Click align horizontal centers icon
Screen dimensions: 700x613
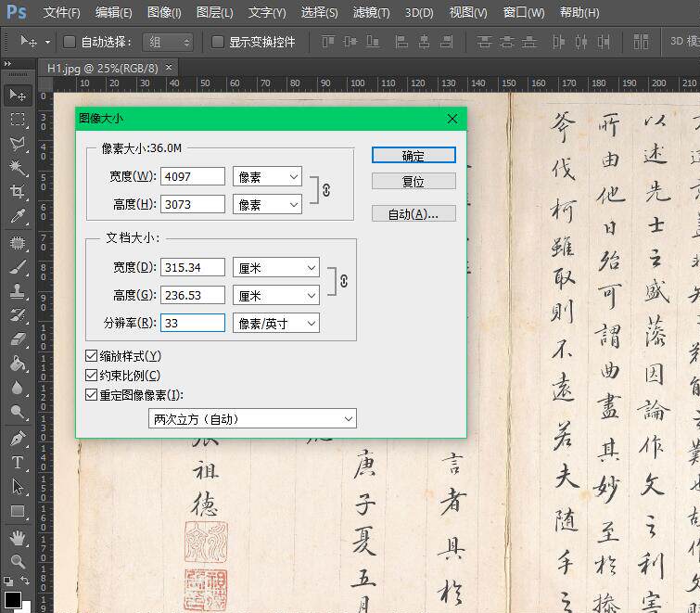click(x=424, y=42)
